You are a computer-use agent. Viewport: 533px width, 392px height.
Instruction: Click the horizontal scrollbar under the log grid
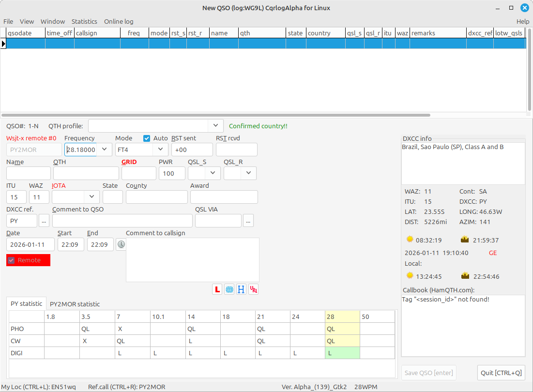tap(215, 115)
